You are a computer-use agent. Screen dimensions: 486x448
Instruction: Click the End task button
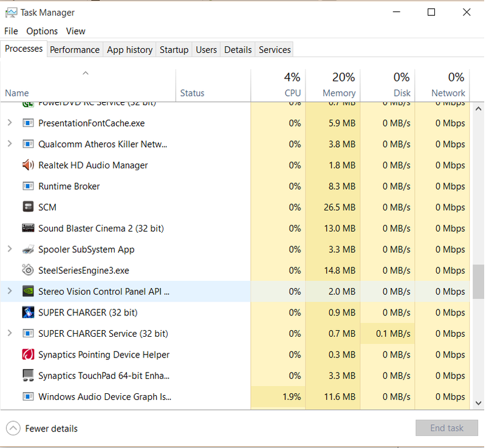(x=447, y=428)
